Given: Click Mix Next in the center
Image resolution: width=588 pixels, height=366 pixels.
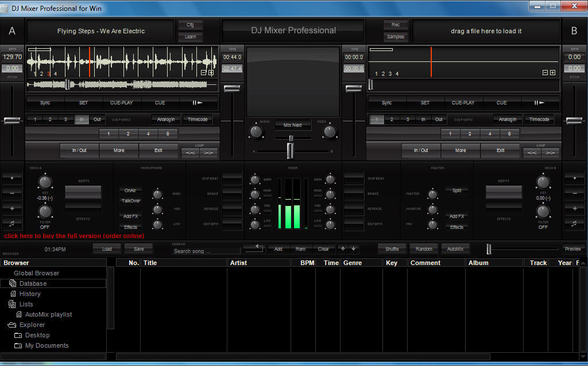Looking at the screenshot, I should pos(292,125).
